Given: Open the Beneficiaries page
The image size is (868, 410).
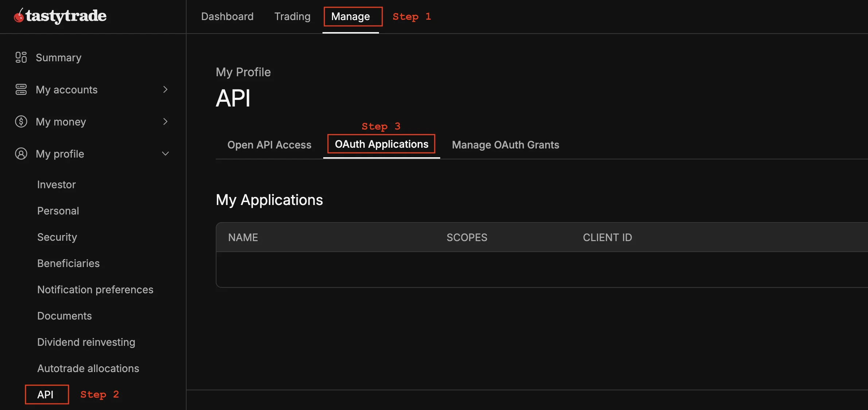Looking at the screenshot, I should [x=69, y=263].
